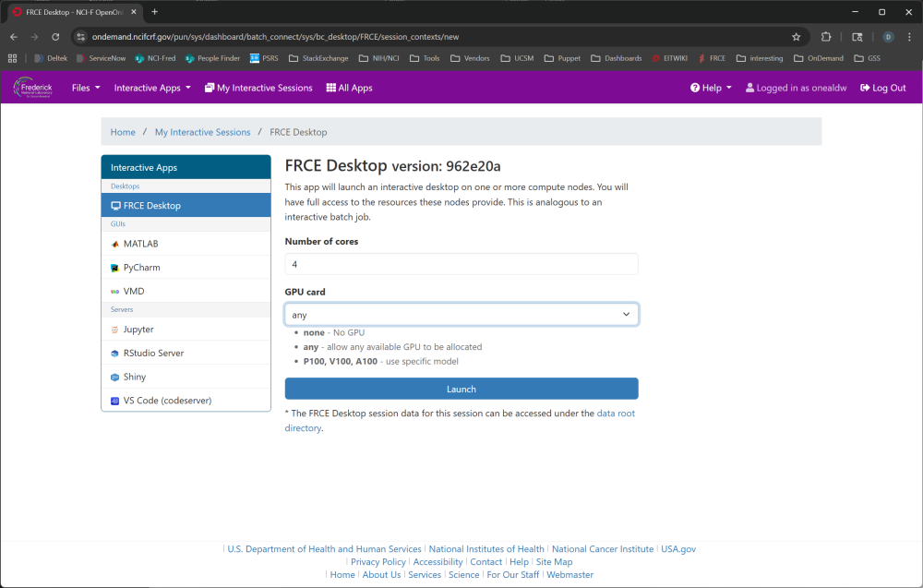Follow the data root directory link
The width and height of the screenshot is (923, 588).
click(616, 414)
